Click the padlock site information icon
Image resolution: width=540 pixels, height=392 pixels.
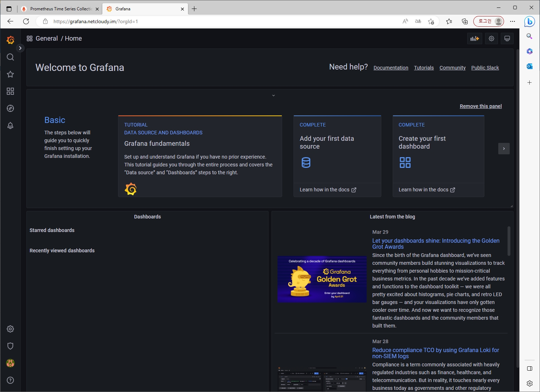45,21
